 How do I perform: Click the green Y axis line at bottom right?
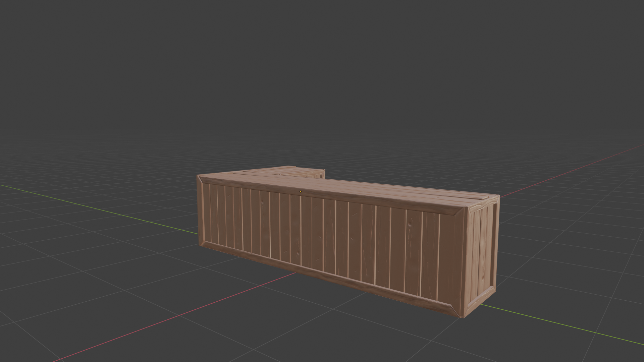(570, 326)
